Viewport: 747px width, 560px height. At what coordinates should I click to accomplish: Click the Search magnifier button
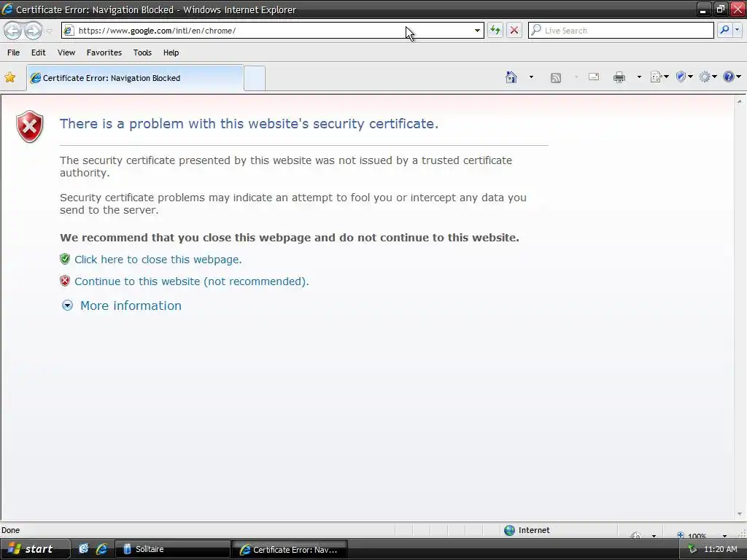click(x=724, y=30)
